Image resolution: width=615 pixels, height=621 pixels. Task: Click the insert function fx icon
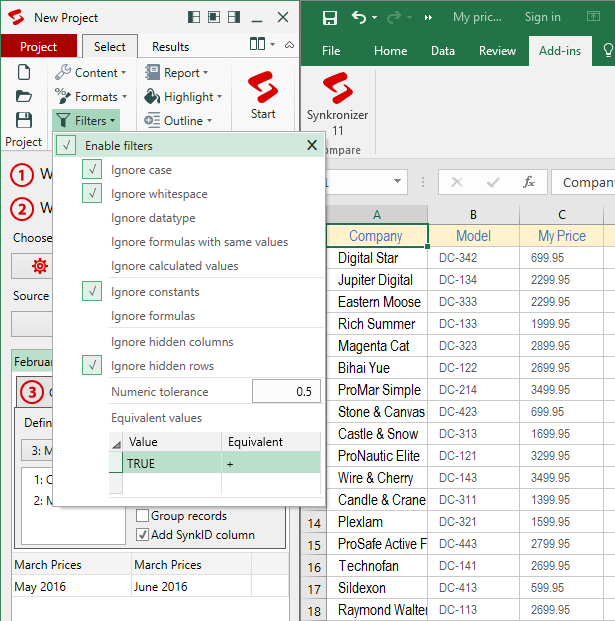coord(528,182)
